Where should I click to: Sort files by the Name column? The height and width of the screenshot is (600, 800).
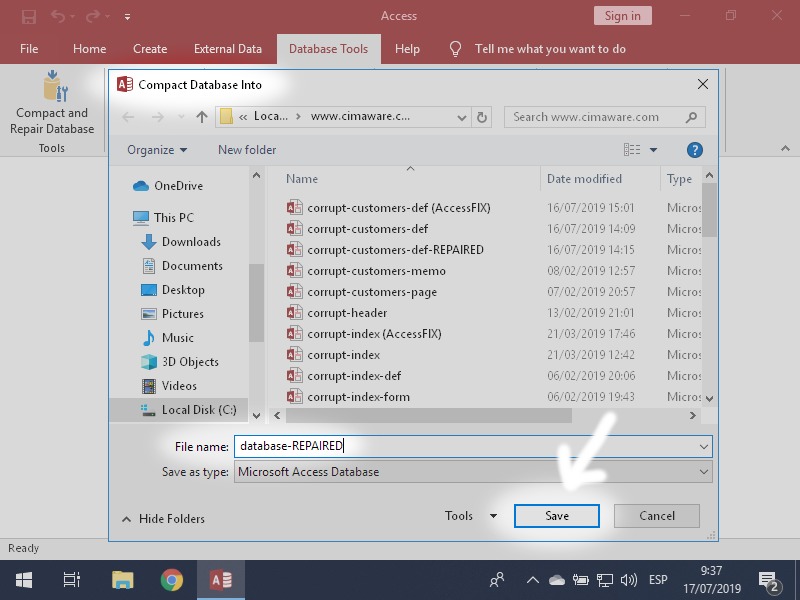pos(302,179)
